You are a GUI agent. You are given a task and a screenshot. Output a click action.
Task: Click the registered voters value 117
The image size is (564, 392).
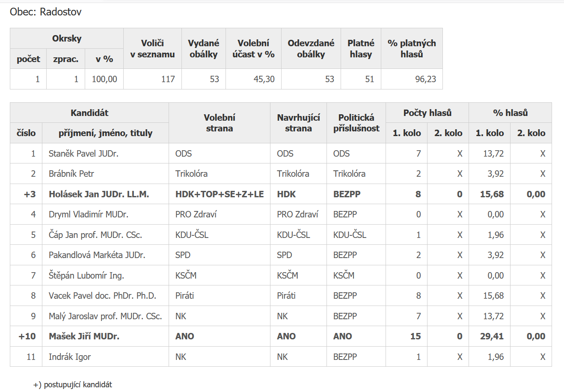168,79
